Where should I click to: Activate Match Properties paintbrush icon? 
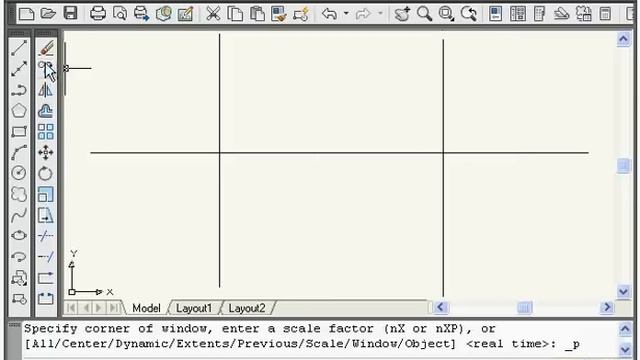(279, 14)
